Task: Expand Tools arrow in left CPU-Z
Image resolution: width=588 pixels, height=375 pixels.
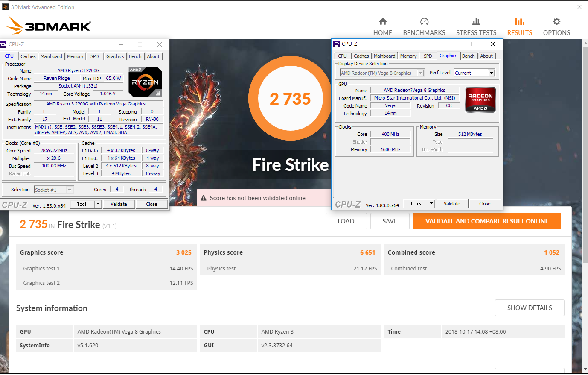Action: (x=98, y=204)
